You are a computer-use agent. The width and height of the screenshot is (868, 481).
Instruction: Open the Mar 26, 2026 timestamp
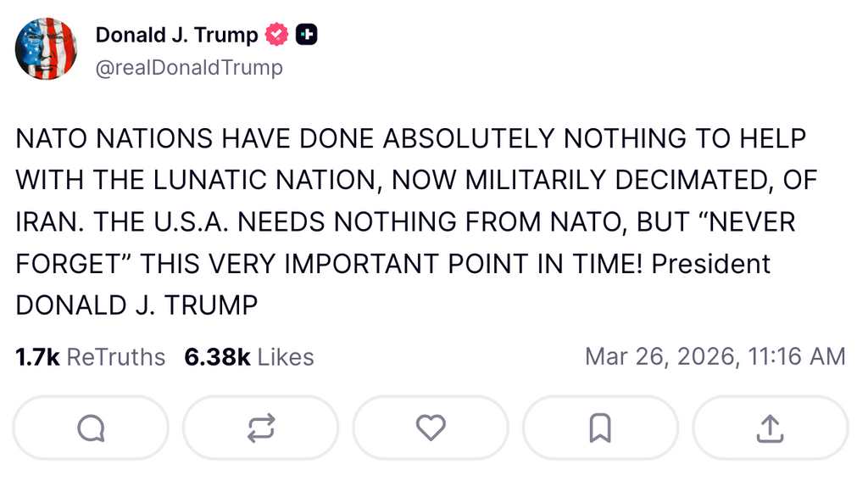(715, 357)
